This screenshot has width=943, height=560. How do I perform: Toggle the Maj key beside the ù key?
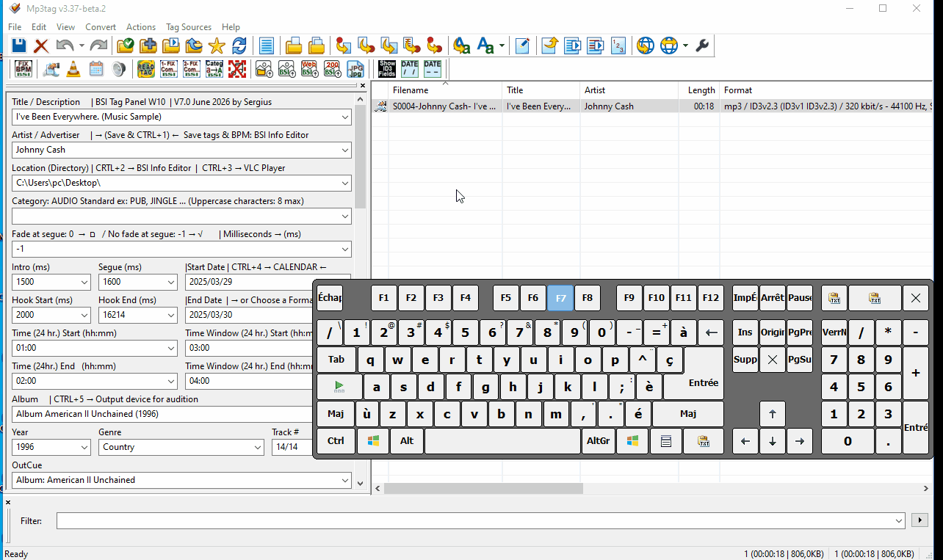(x=336, y=414)
